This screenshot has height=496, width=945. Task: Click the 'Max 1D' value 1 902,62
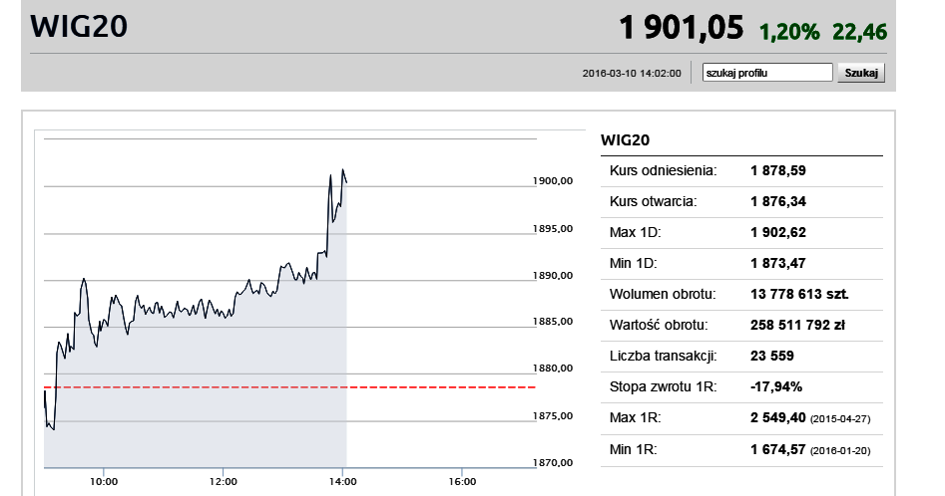pyautogui.click(x=778, y=233)
